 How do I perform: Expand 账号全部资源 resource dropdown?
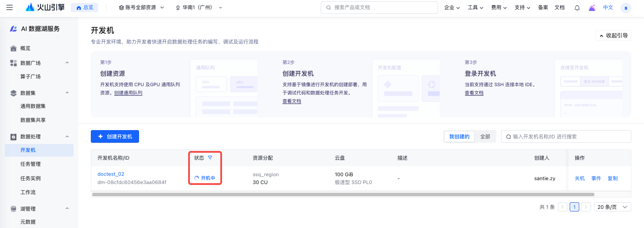tap(141, 7)
